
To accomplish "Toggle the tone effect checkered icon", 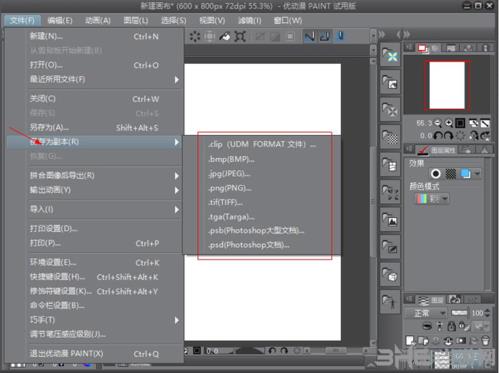I will coord(451,174).
